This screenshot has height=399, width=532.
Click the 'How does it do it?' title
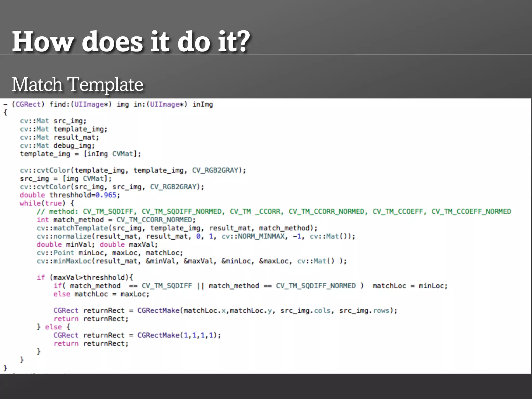tap(131, 42)
